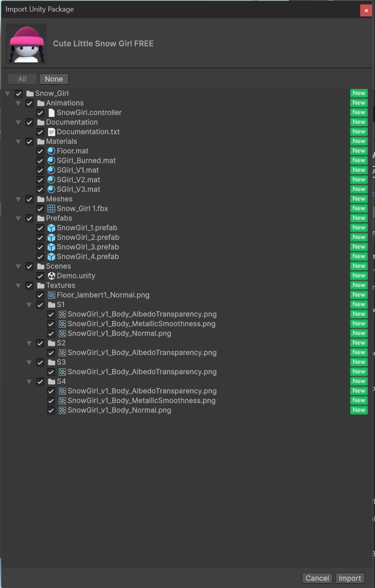Uncheck the SGirl_V3.mat checkbox
This screenshot has width=375, height=588.
pos(40,190)
